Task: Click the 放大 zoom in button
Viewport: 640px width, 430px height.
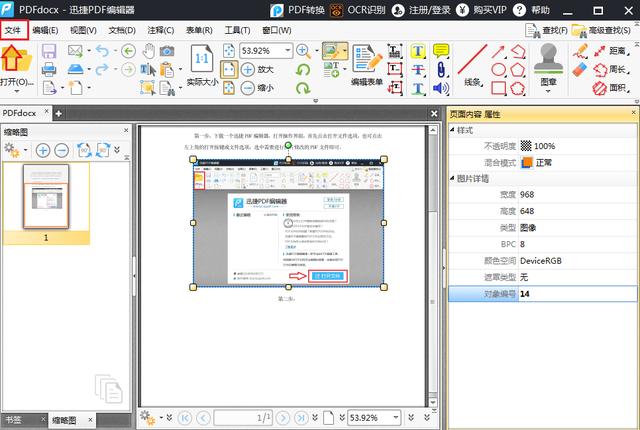Action: pos(257,69)
